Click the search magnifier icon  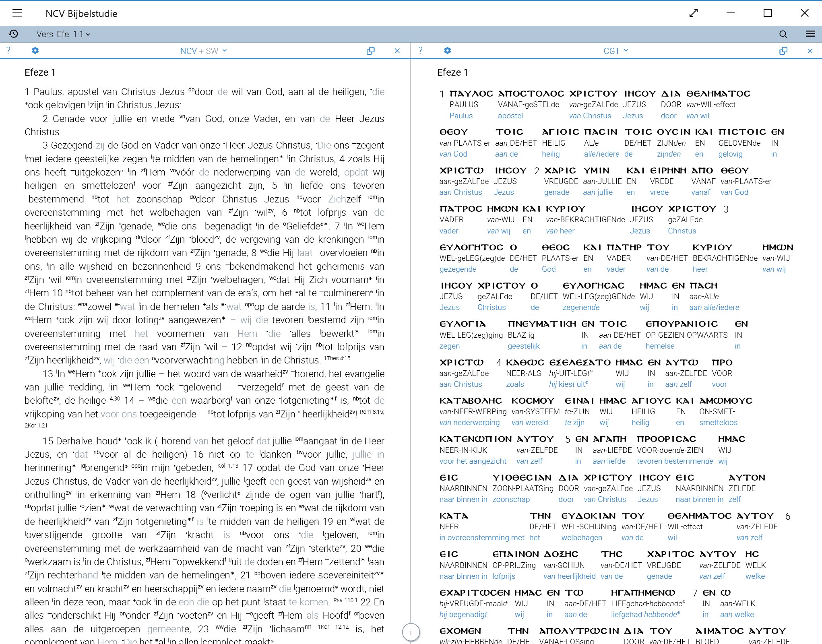(783, 34)
